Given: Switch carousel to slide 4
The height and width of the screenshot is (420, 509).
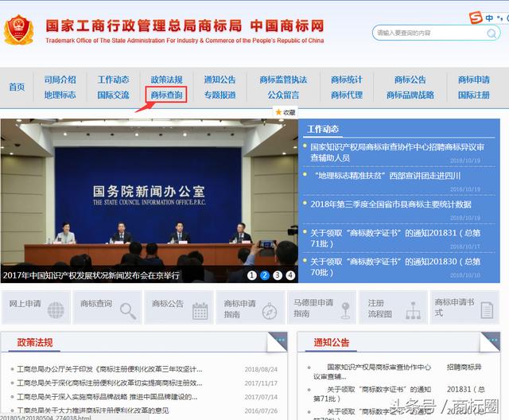Looking at the screenshot, I should coord(290,275).
